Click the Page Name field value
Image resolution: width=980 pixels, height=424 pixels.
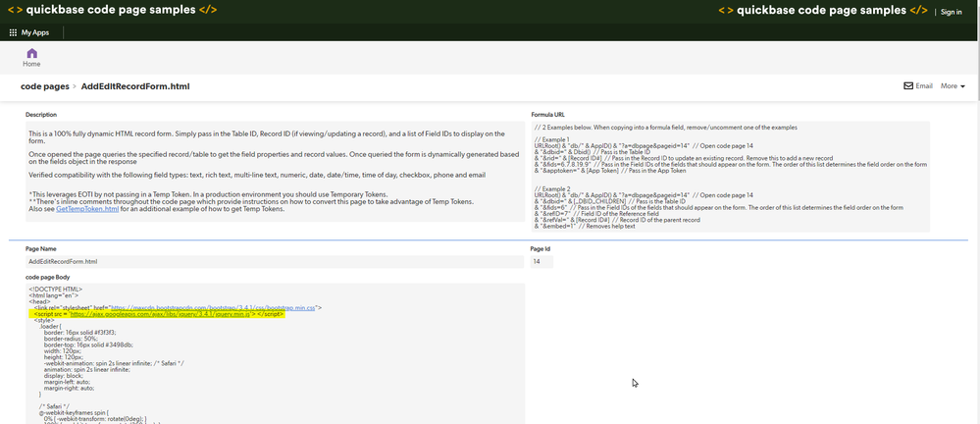275,261
